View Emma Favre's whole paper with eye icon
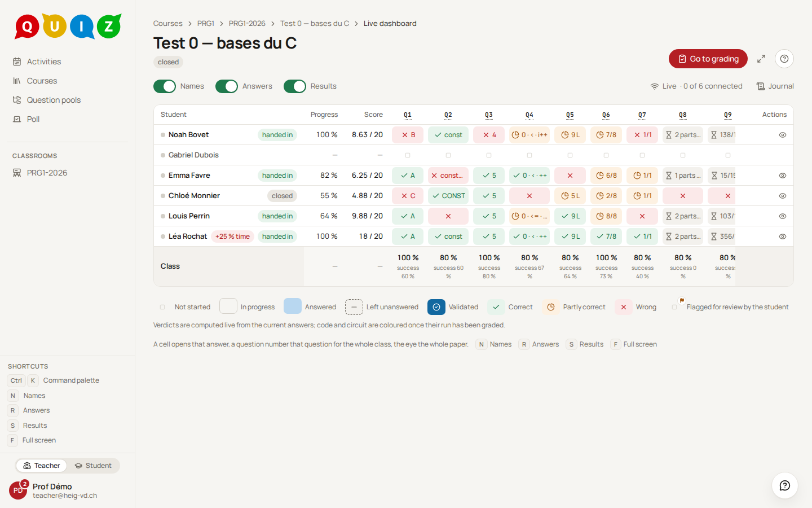812x508 pixels. pyautogui.click(x=783, y=176)
